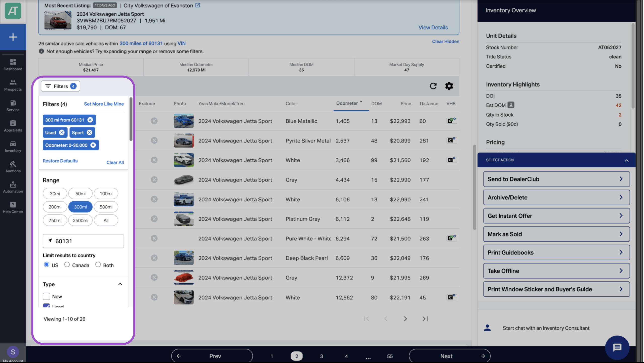Select Canada country radio button
Screen dimensions: 644x363
(x=67, y=264)
